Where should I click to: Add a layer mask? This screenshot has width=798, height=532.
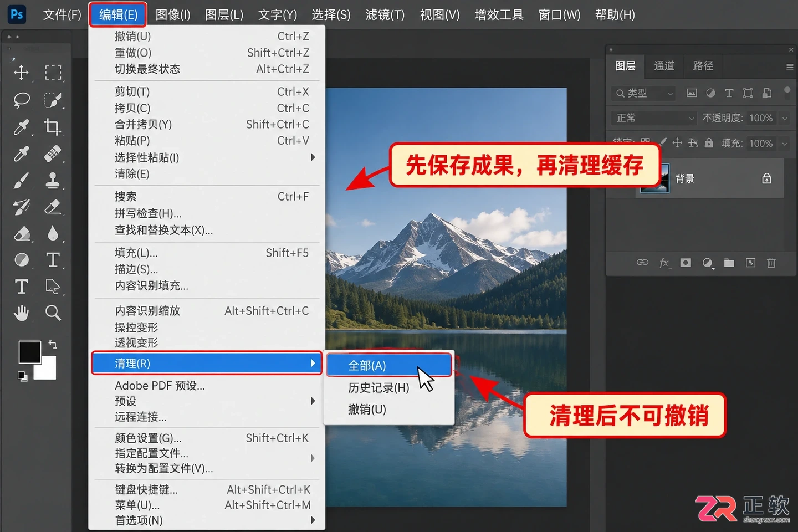tap(686, 263)
